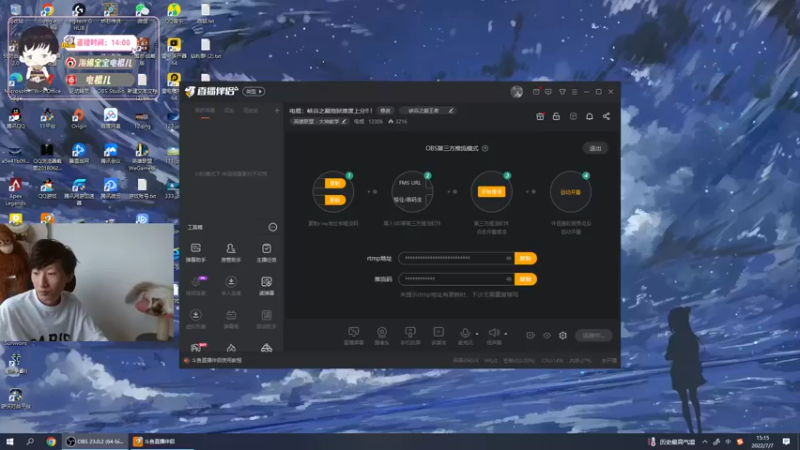Expand the speaker volume arrow
The image size is (800, 450).
point(506,334)
